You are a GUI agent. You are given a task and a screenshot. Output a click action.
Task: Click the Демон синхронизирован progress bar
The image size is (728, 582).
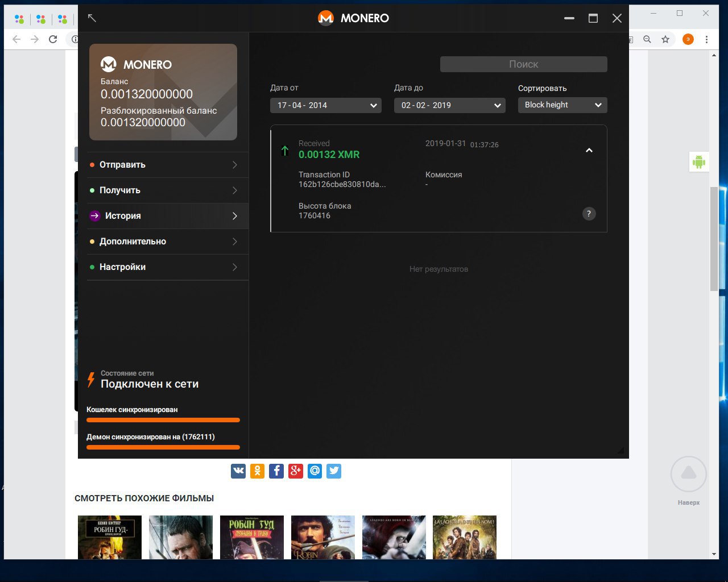pyautogui.click(x=163, y=447)
